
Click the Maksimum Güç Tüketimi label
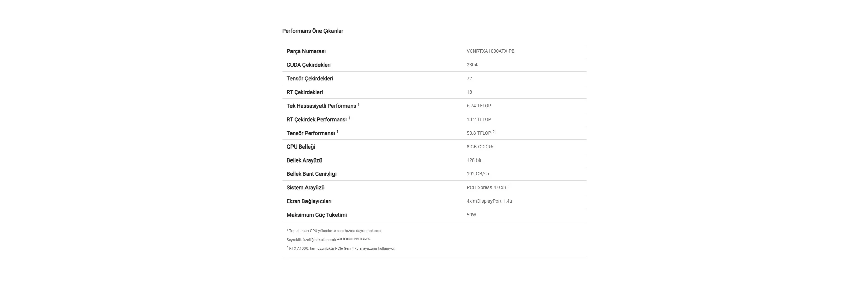(x=316, y=215)
